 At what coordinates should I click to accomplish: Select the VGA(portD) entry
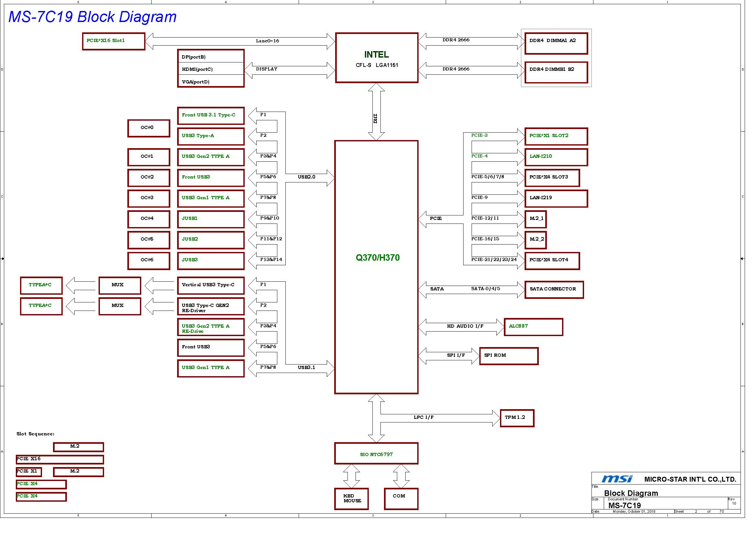coord(211,82)
